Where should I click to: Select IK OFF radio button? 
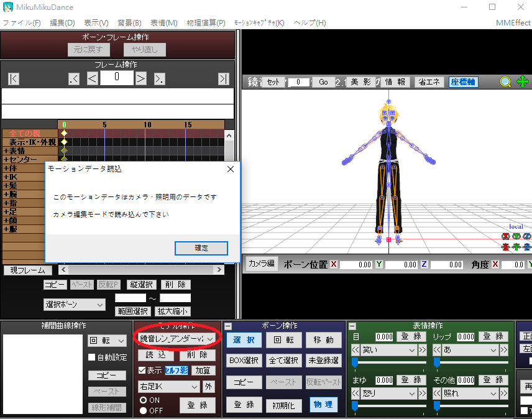pyautogui.click(x=143, y=410)
